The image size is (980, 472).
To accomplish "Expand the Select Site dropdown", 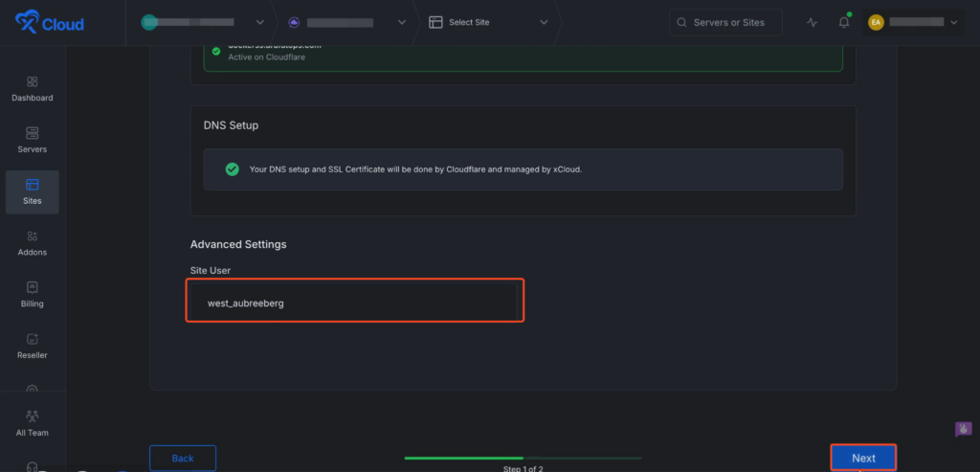I will coord(489,22).
